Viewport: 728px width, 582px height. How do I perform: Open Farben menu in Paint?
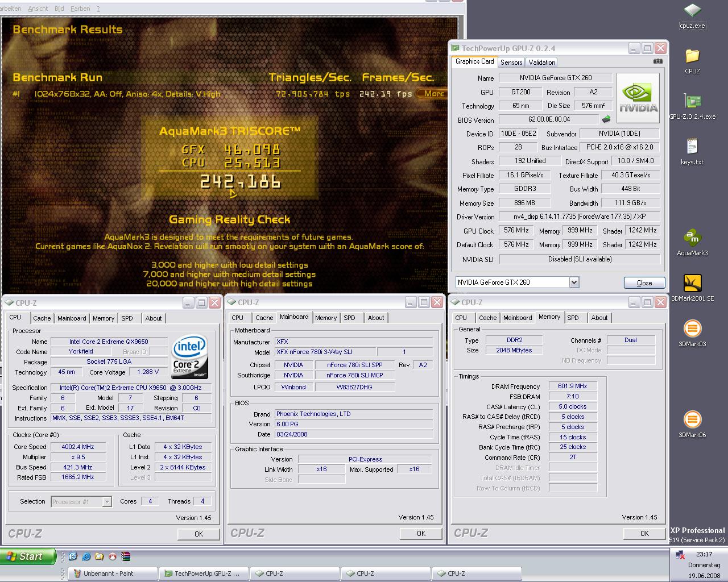(80, 9)
